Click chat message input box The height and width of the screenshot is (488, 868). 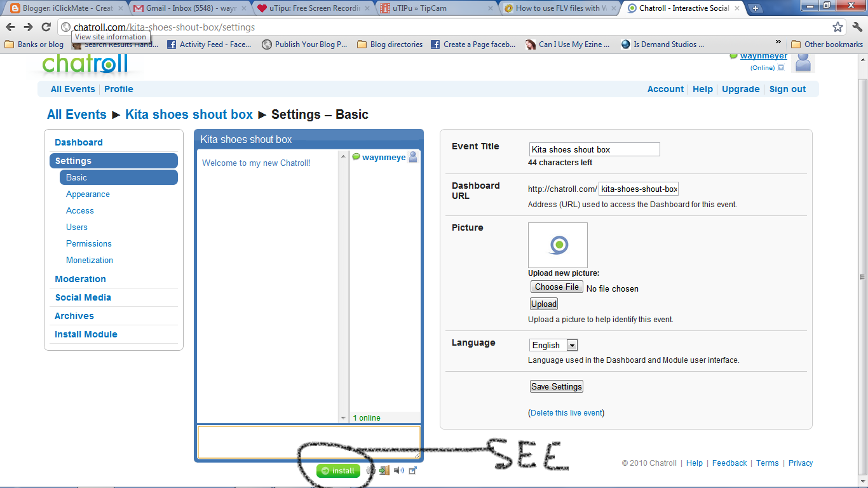pos(309,442)
